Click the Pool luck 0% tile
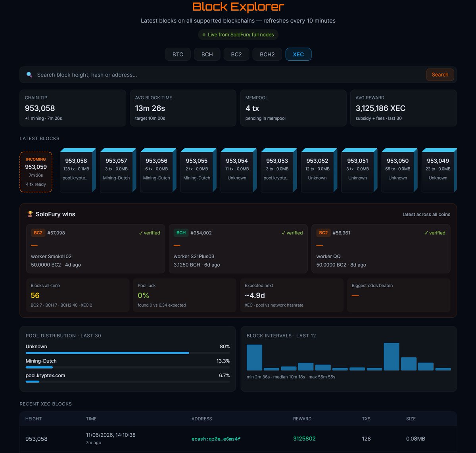 pos(184,295)
